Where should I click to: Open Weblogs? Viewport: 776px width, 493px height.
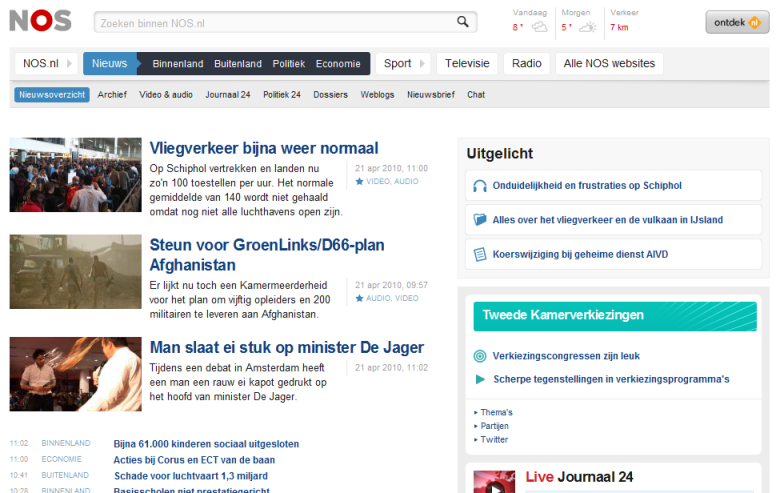(x=377, y=95)
